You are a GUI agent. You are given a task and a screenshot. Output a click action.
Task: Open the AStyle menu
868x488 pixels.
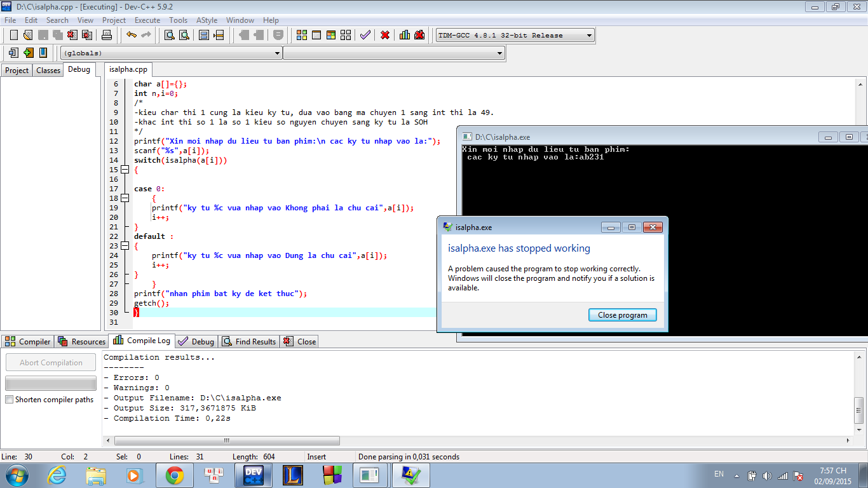(207, 20)
